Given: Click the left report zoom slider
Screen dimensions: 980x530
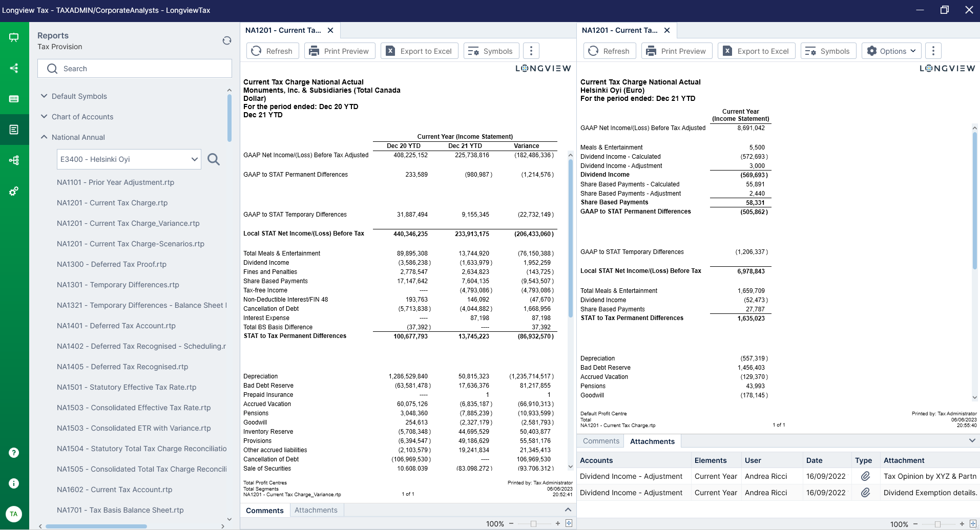Looking at the screenshot, I should (534, 523).
